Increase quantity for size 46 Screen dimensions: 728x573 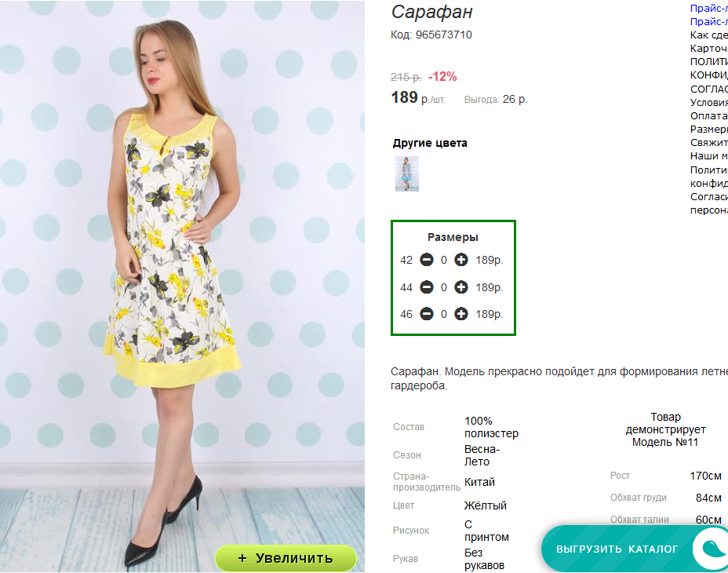click(461, 314)
